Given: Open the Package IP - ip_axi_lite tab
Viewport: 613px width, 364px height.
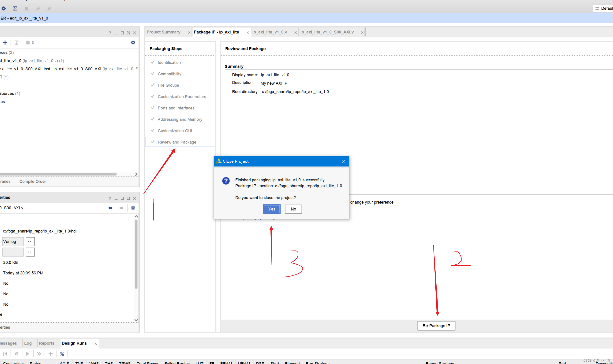Looking at the screenshot, I should click(217, 32).
